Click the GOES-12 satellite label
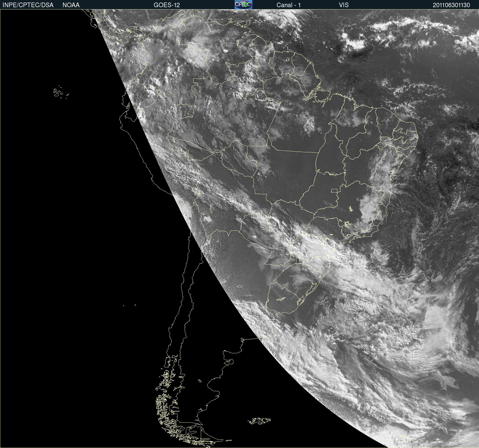Viewport: 479px width, 448px height. (167, 5)
